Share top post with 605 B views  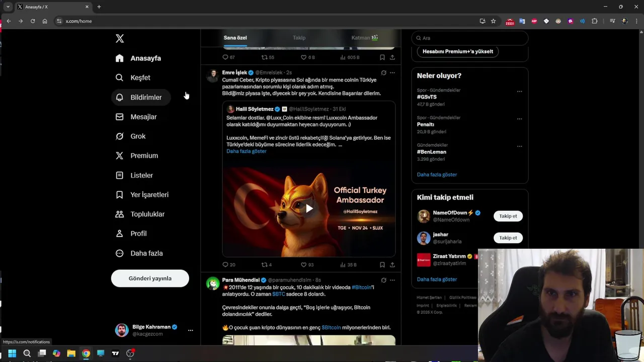(x=392, y=57)
